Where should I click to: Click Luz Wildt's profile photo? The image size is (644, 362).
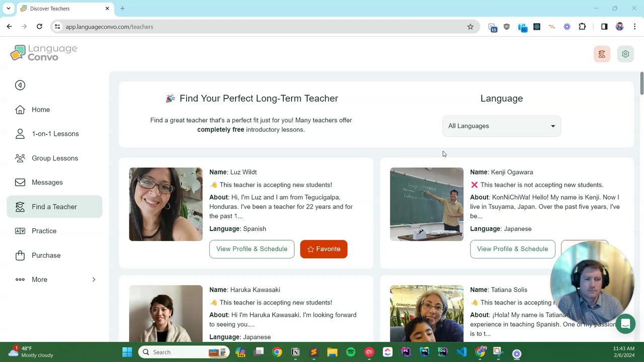(166, 204)
